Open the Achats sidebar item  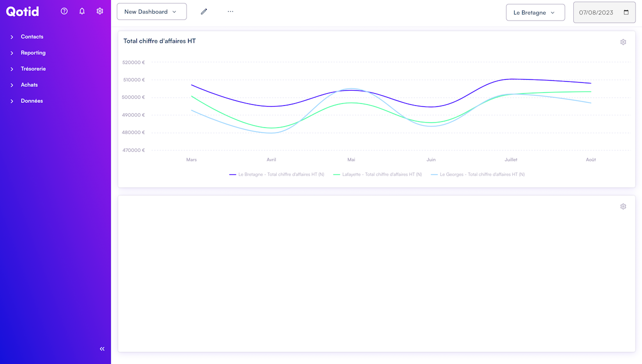[29, 85]
